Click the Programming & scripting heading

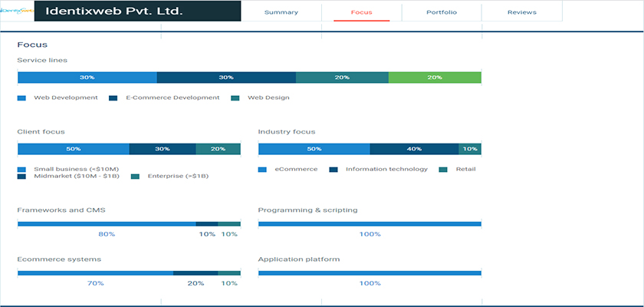(x=308, y=210)
